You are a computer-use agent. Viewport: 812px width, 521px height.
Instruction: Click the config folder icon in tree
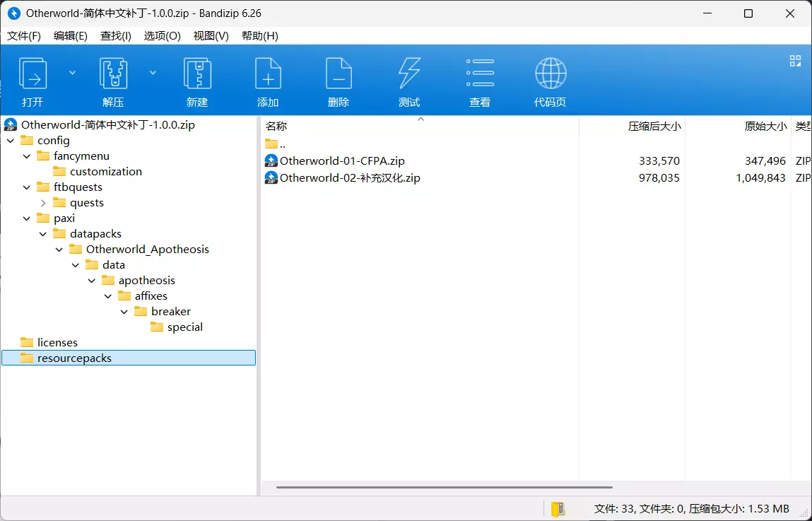[27, 141]
